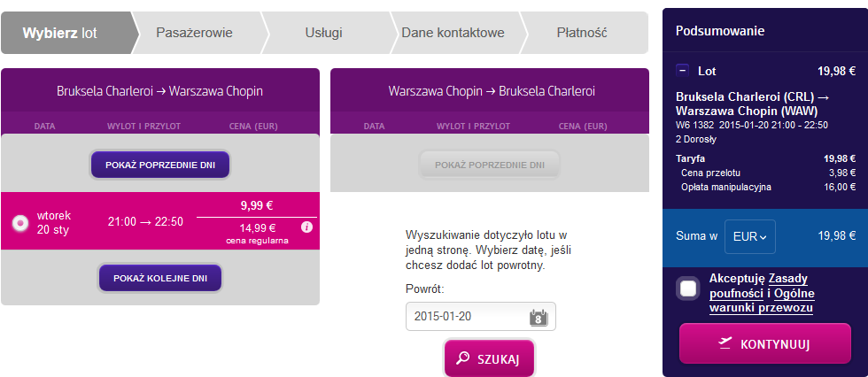
Task: Open the Usługi step tab
Action: [324, 33]
